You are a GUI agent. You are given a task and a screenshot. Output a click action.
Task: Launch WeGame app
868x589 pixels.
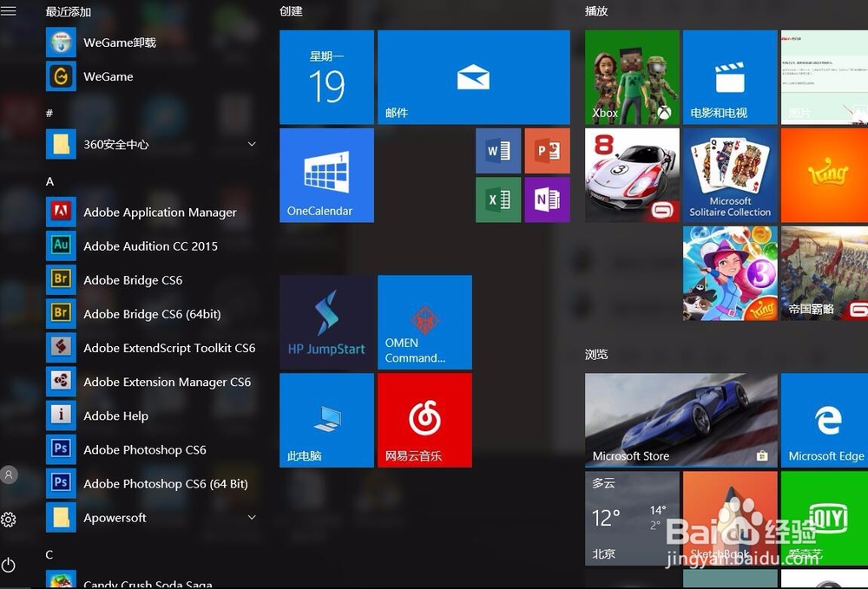click(x=152, y=76)
